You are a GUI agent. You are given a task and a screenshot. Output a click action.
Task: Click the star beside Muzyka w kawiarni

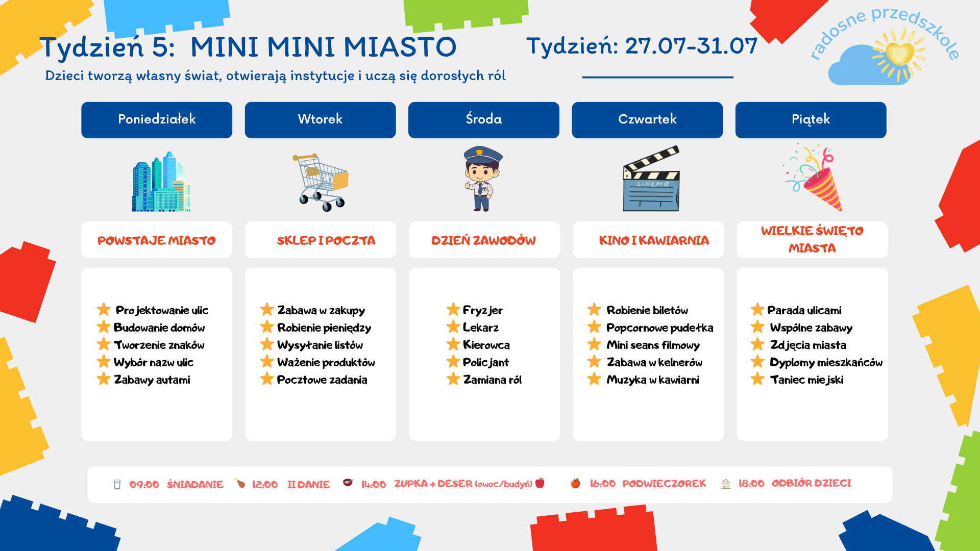tap(594, 379)
